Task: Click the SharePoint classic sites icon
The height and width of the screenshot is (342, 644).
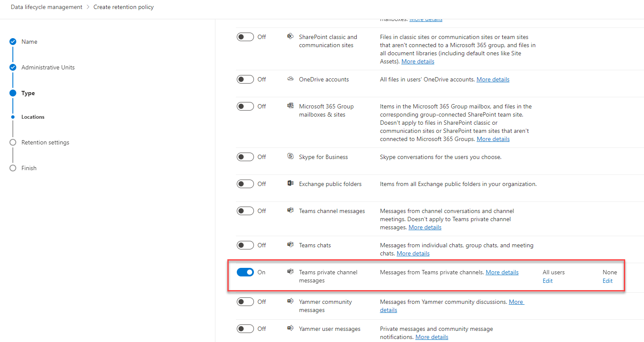Action: tap(290, 36)
